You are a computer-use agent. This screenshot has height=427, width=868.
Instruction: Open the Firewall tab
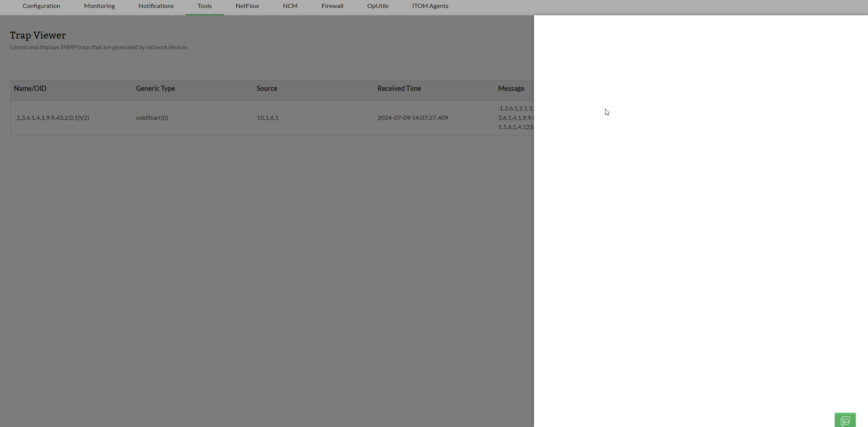(x=332, y=6)
